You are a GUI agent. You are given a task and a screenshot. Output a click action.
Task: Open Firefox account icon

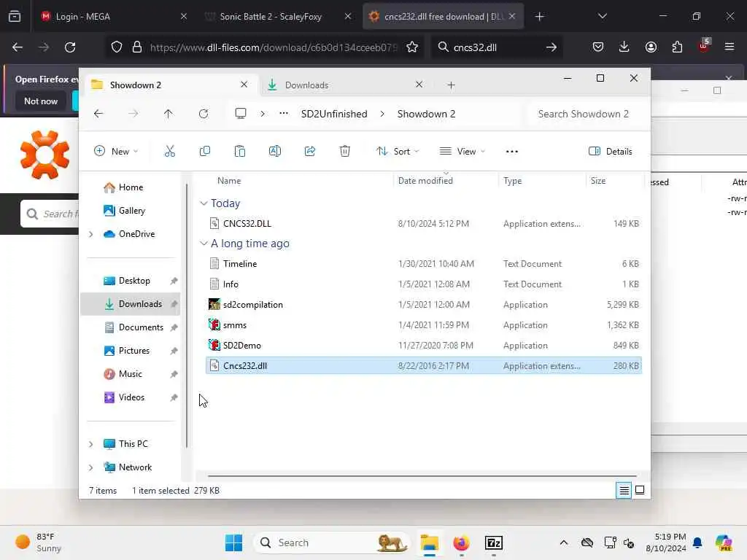651,47
